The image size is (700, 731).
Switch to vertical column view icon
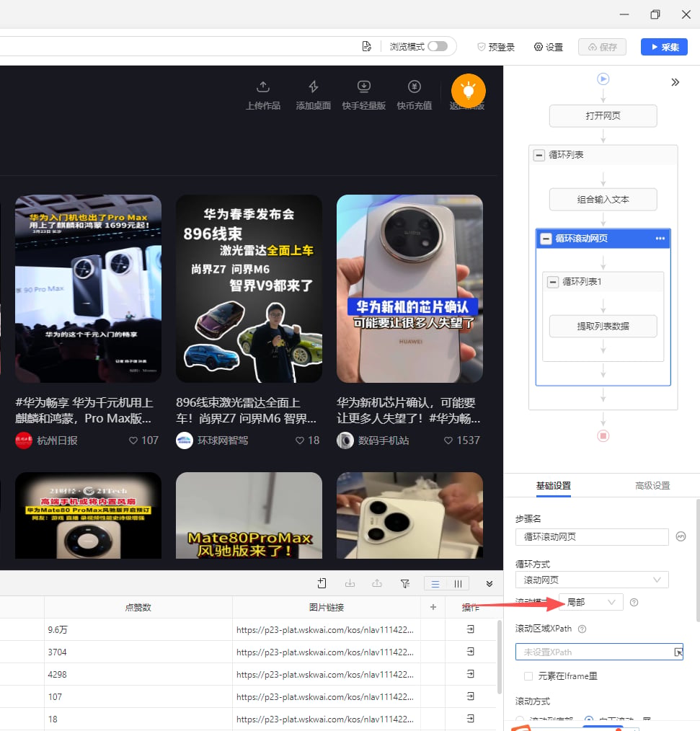click(458, 584)
